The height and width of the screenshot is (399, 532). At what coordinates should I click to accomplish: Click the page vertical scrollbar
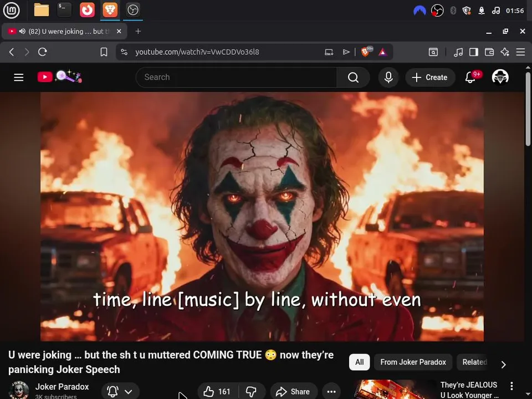point(528,109)
